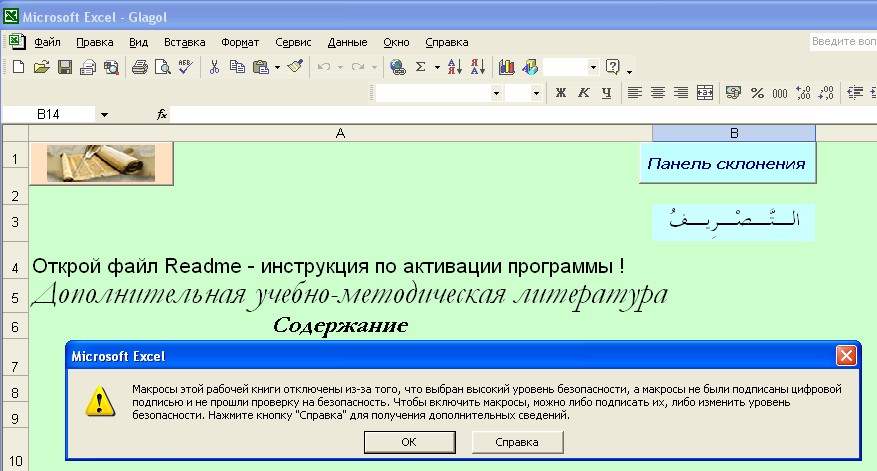Click the Name Box showing B14
This screenshot has height=471, width=877.
tap(49, 115)
